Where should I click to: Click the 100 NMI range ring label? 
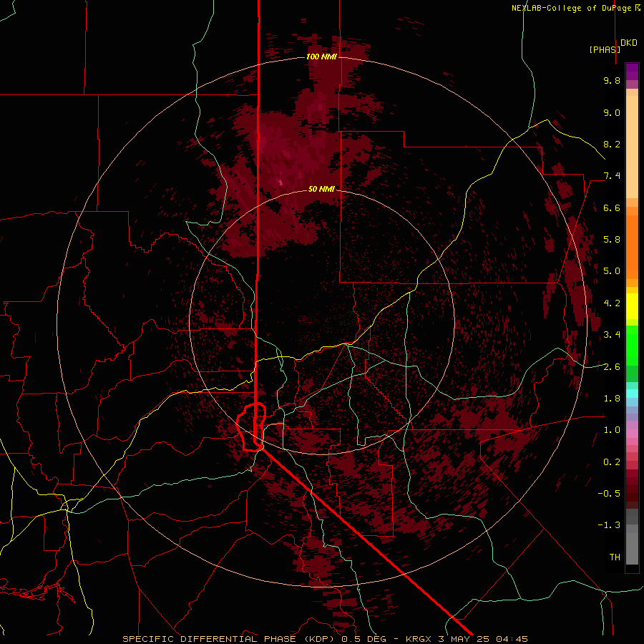click(321, 57)
